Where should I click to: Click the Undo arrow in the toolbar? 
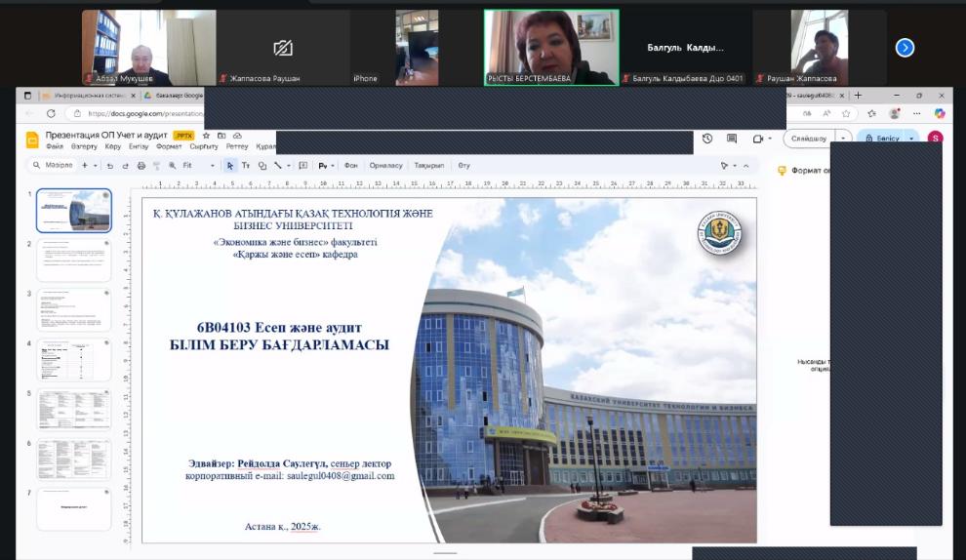110,166
